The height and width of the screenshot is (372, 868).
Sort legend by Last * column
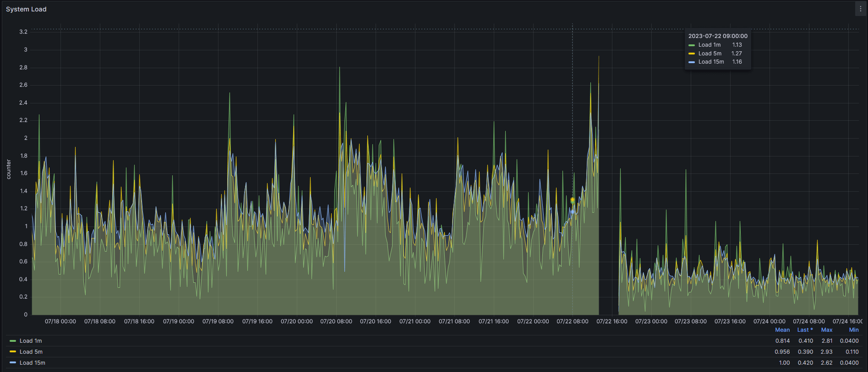(805, 330)
